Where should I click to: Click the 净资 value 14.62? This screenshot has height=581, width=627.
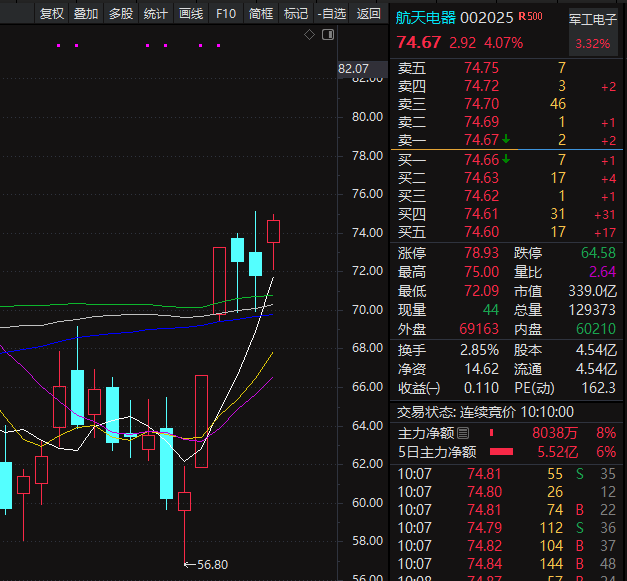[481, 369]
